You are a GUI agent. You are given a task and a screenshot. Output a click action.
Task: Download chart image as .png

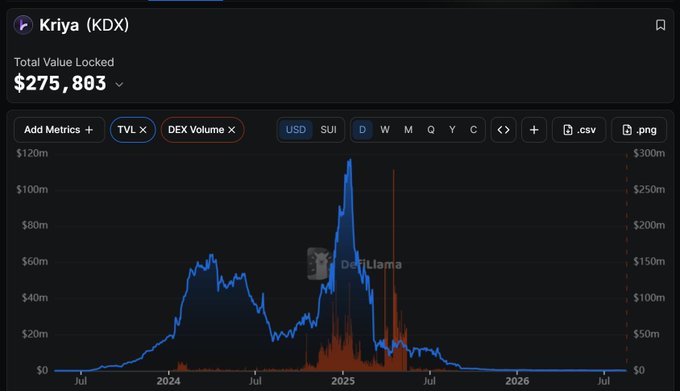[x=639, y=130]
